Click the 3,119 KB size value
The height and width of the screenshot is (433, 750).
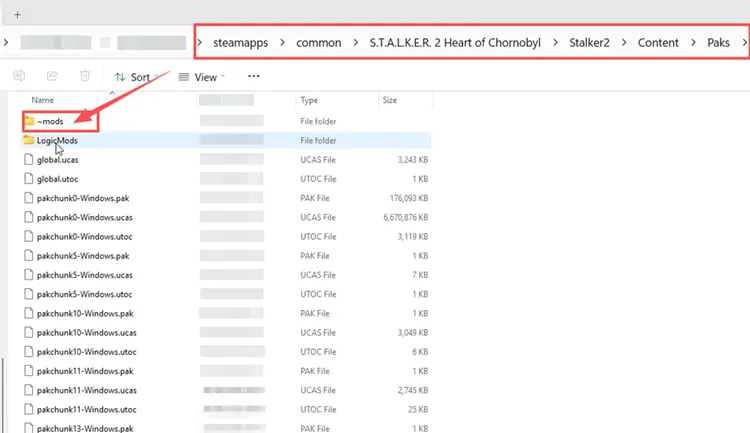413,236
